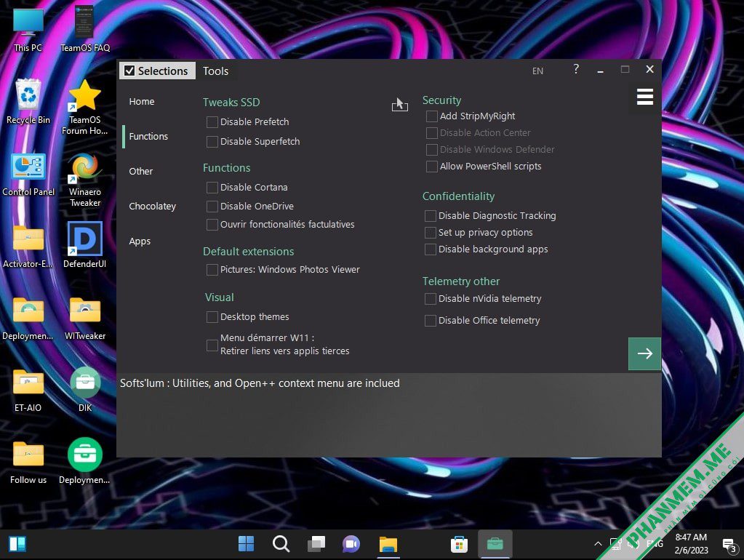Check Ouvrir fonctionalités factulatives
The image size is (744, 560).
click(x=212, y=225)
